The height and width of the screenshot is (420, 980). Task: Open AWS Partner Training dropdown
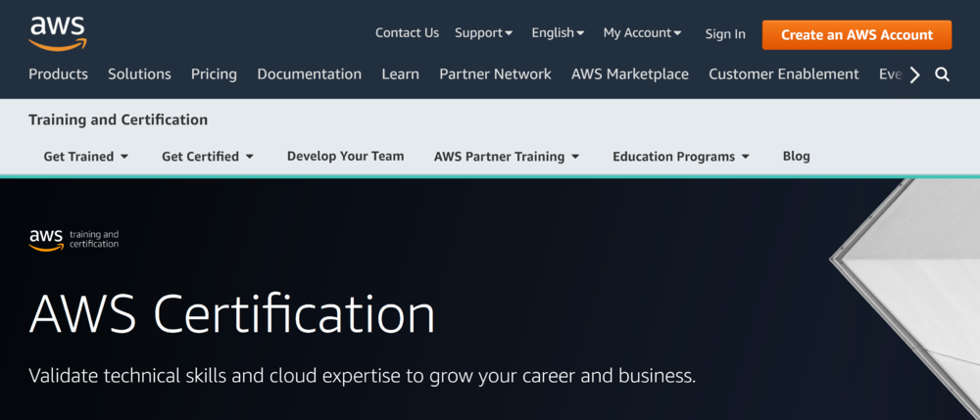(506, 157)
